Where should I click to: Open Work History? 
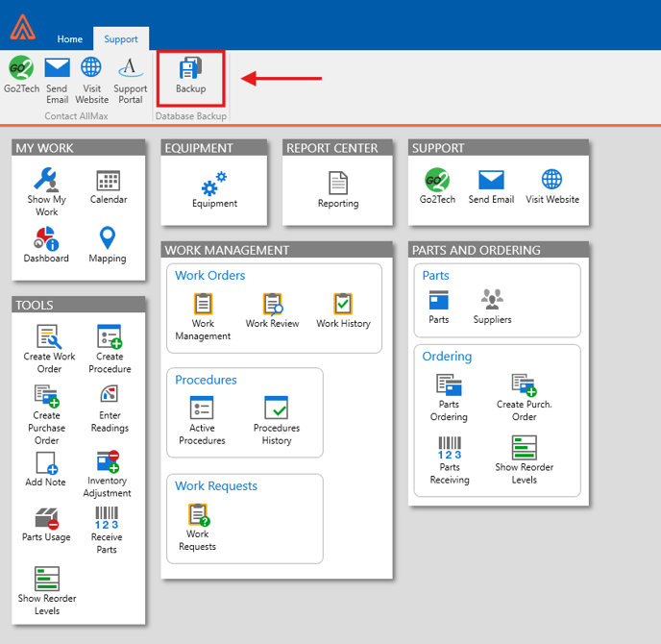click(x=343, y=310)
